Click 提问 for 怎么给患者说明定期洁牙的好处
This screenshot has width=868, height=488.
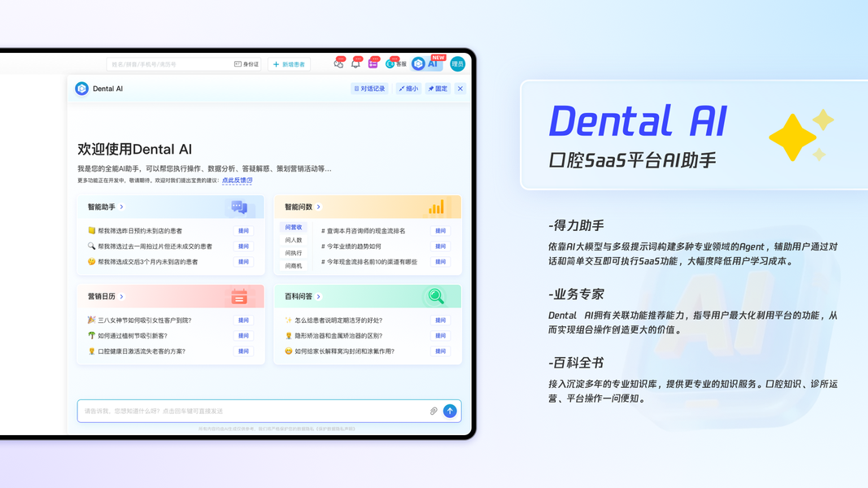pos(441,320)
